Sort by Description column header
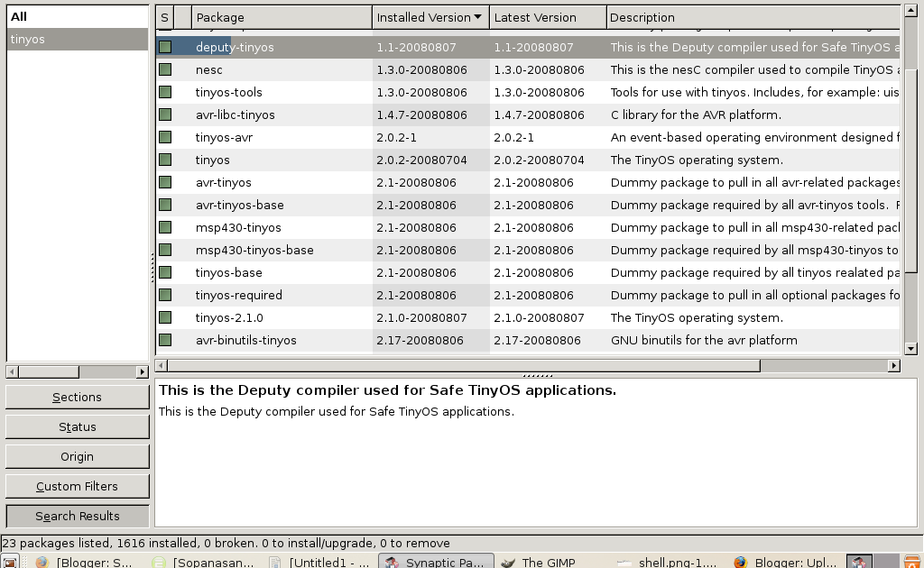The height and width of the screenshot is (568, 924). pos(753,18)
